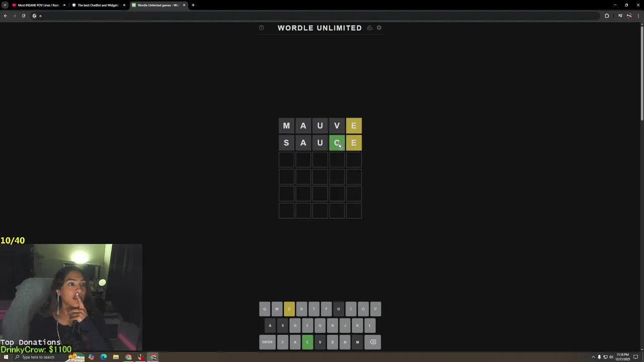Image resolution: width=644 pixels, height=362 pixels.
Task: Tap the R key on the keyboard
Action: (x=301, y=309)
